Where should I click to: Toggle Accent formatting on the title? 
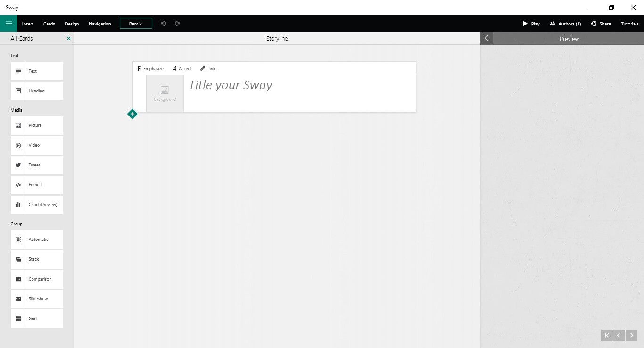(x=182, y=68)
